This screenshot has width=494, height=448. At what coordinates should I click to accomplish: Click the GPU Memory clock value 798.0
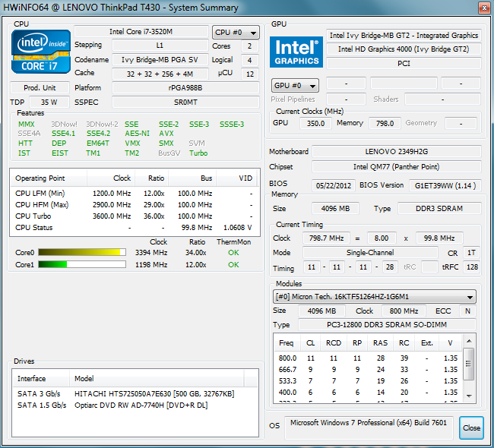pyautogui.click(x=385, y=123)
